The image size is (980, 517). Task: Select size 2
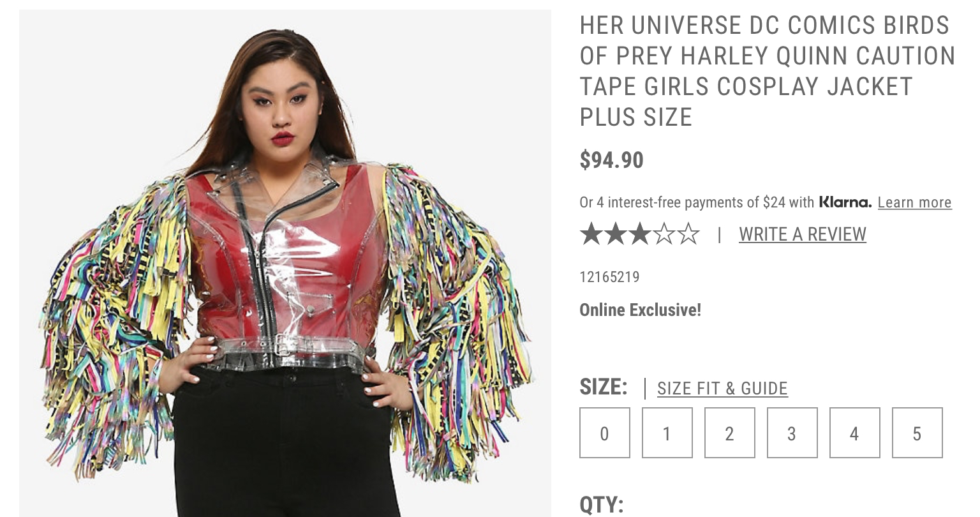[730, 433]
